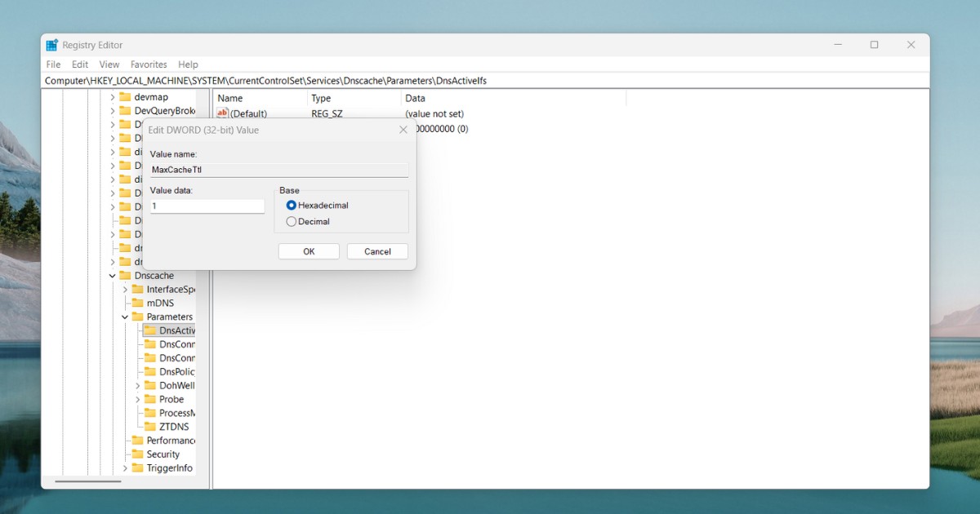Viewport: 980px width, 514px height.
Task: Collapse the Dnscache tree node
Action: [x=113, y=276]
